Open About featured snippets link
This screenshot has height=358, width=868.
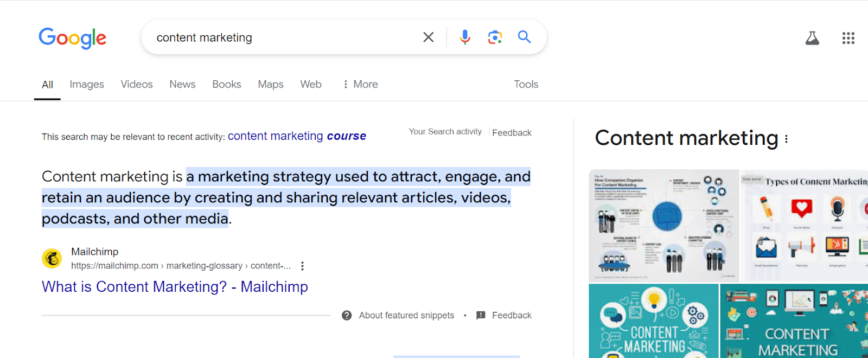click(x=406, y=315)
